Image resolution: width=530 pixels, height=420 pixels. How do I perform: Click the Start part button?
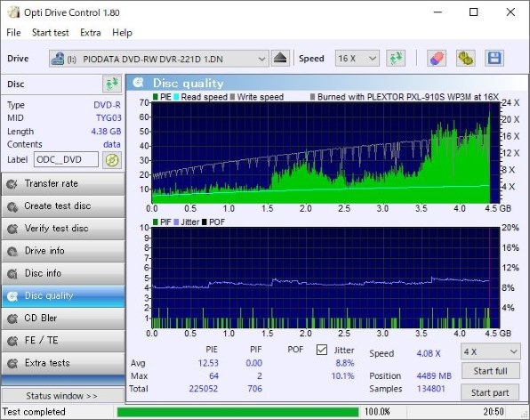(x=490, y=392)
